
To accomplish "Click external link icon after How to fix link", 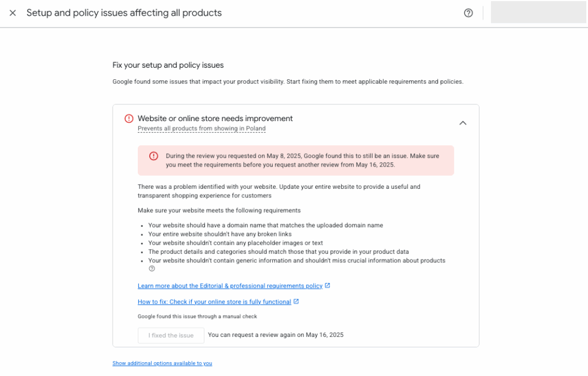I will (296, 301).
